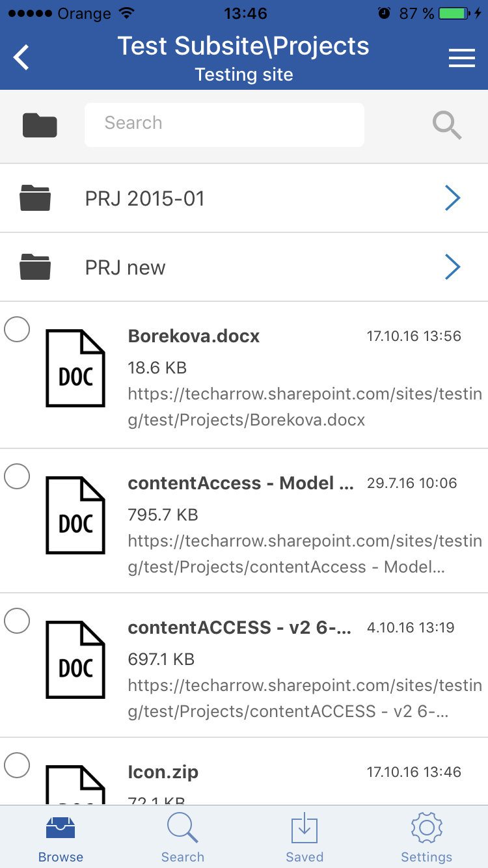
Task: Tap the back arrow in header
Action: pos(21,57)
